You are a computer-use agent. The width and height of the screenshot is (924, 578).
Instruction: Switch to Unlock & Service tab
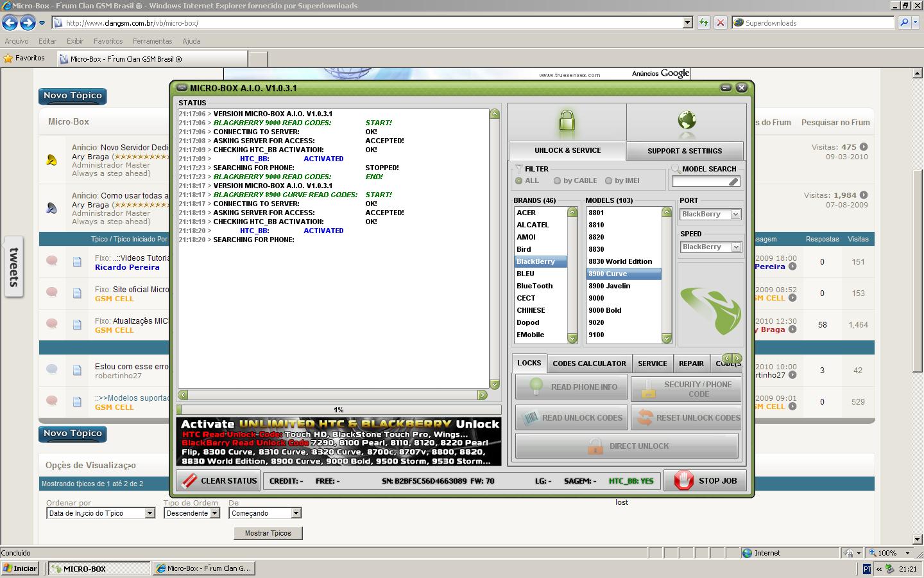[x=567, y=150]
